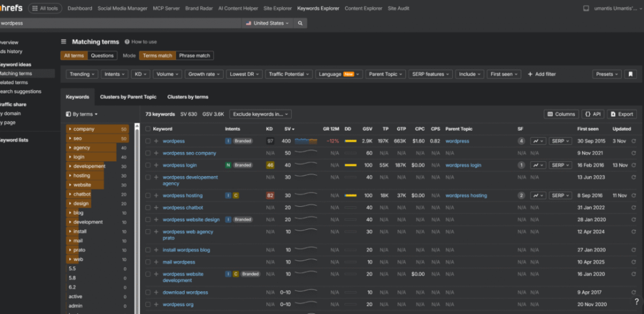Click the bookmark icon next to Presets

(630, 74)
